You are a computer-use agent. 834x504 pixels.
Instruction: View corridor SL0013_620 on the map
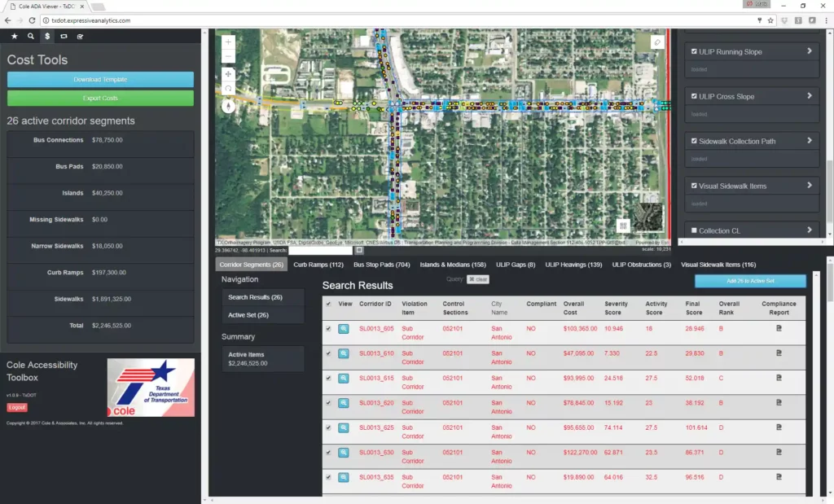tap(344, 403)
